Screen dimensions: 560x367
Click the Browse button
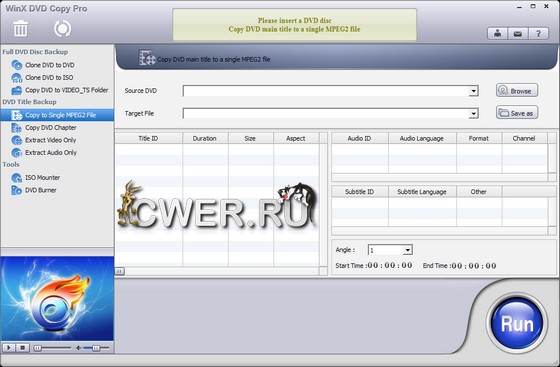[x=517, y=90]
